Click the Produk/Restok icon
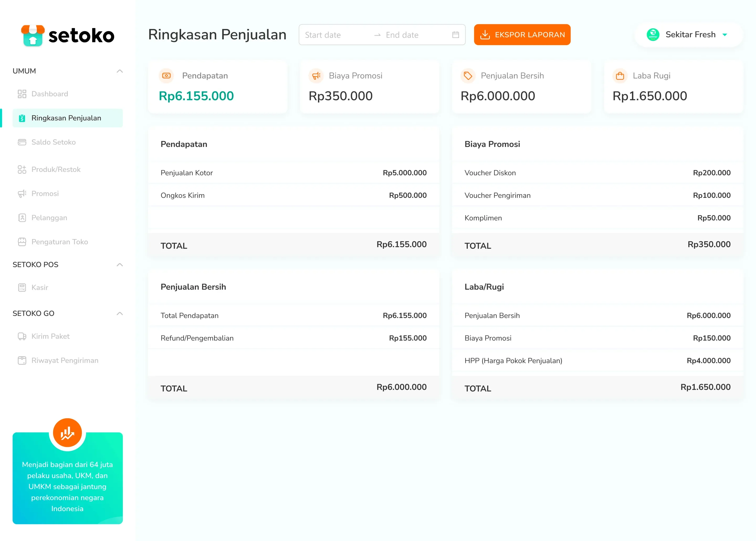This screenshot has height=541, width=756. (x=22, y=169)
